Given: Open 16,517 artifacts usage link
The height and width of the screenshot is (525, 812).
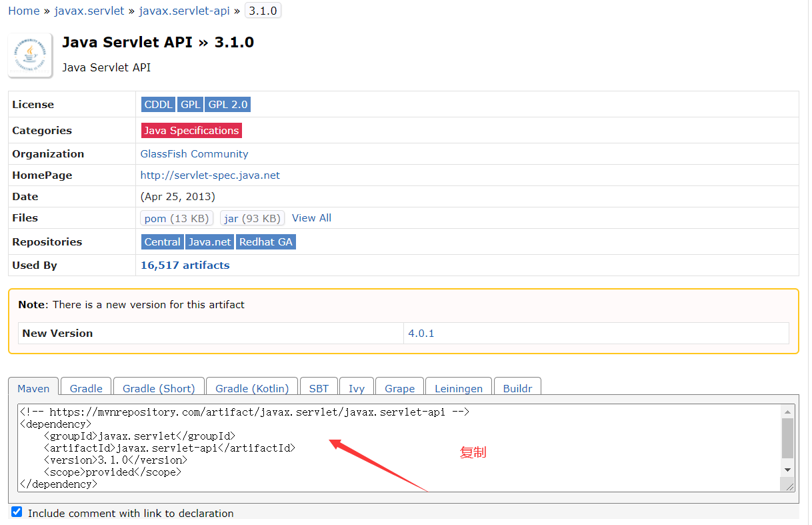Looking at the screenshot, I should pos(185,266).
